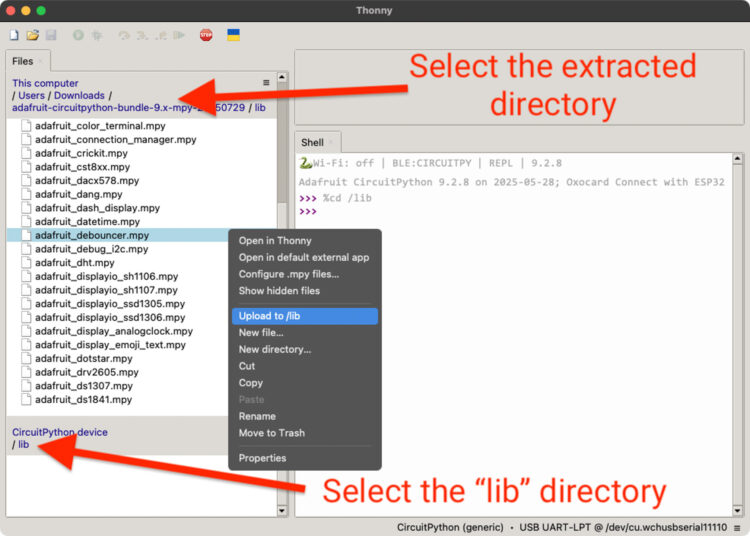Open a file with the folder icon
The height and width of the screenshot is (536, 750).
point(33,35)
